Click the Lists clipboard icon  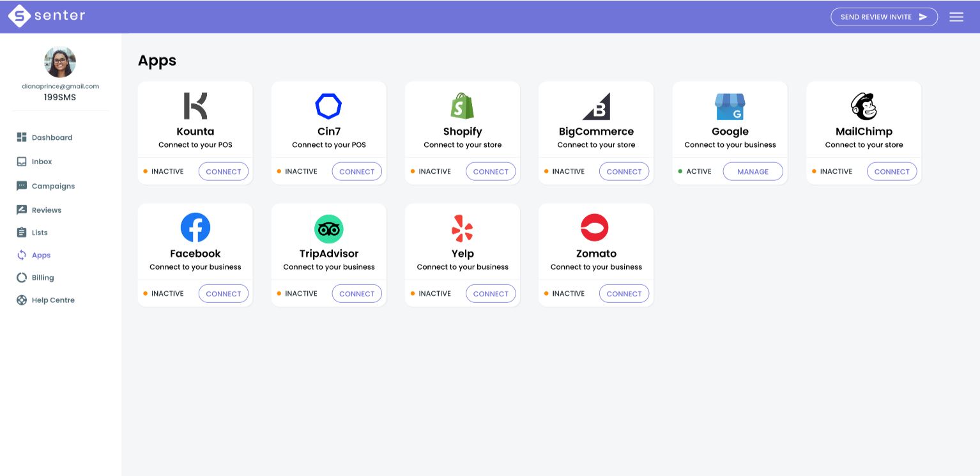pos(22,233)
